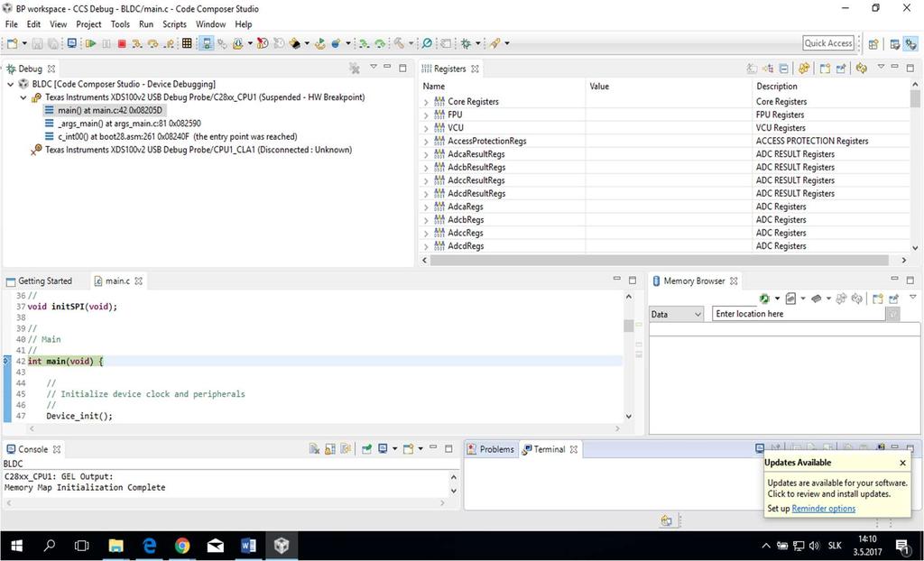Screen dimensions: 924x561
Task: Click the Resume debug button
Action: click(91, 43)
